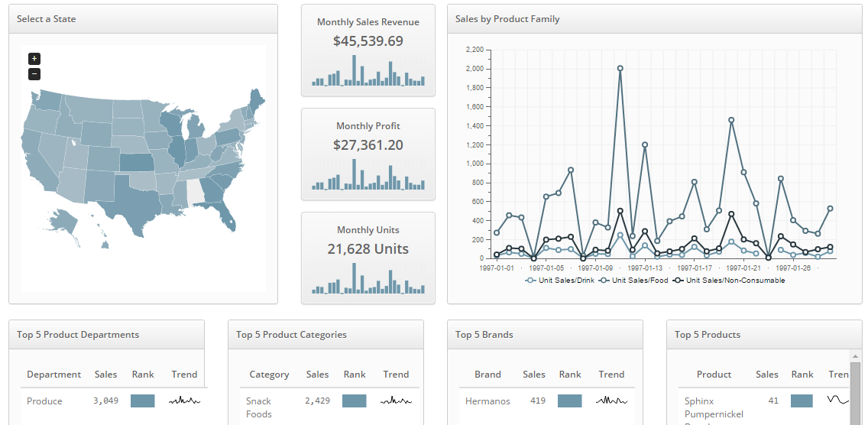Sort by Product column header
The image size is (868, 425).
pos(714,375)
